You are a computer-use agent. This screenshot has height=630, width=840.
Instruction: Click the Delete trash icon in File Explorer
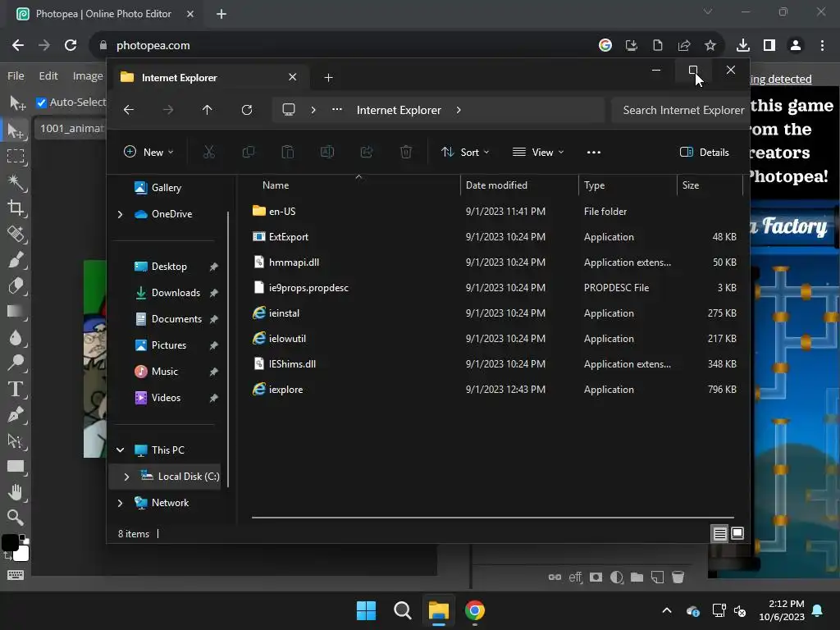coord(406,152)
